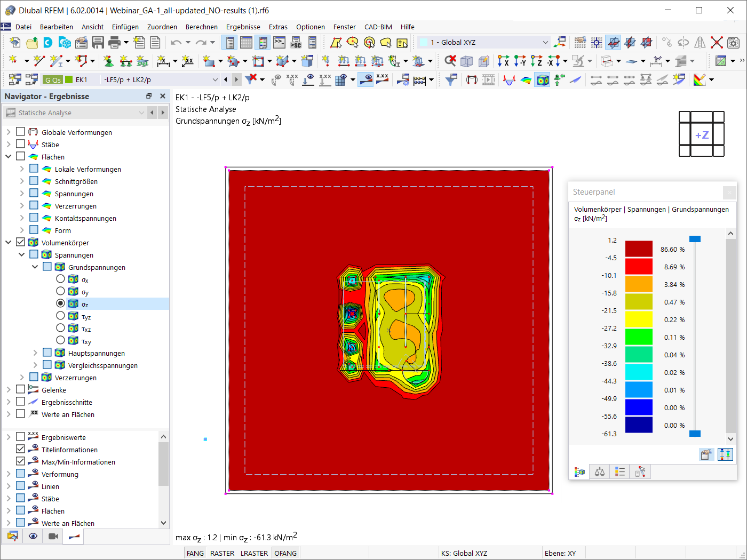This screenshot has height=560, width=747.
Task: Click the orange 3.84 % color swatch
Action: pyautogui.click(x=639, y=284)
